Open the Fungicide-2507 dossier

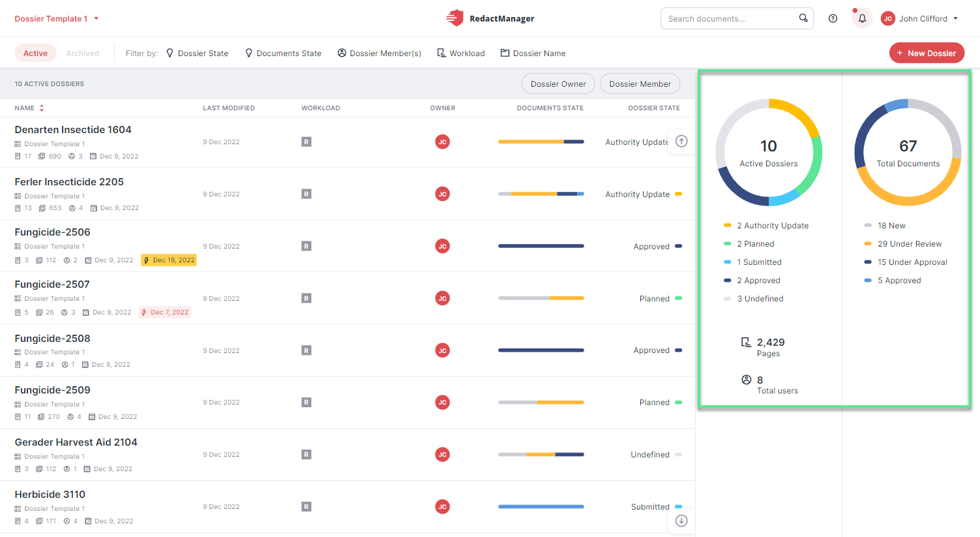(52, 284)
